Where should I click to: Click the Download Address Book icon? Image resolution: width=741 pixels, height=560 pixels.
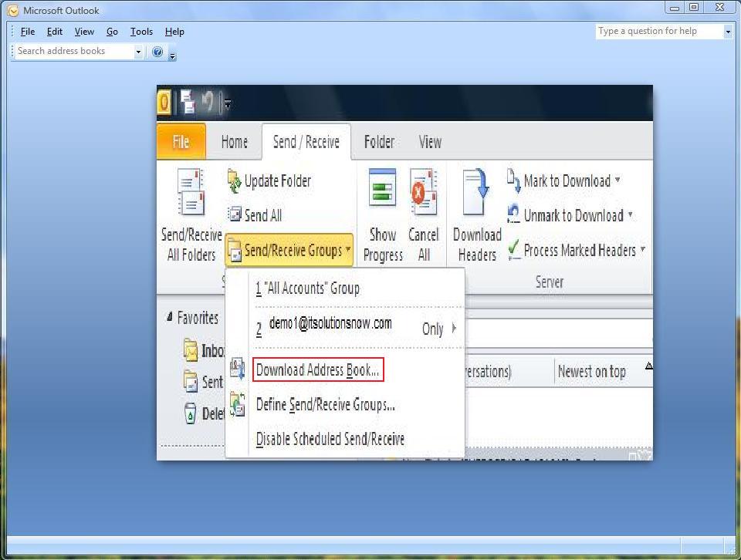tap(237, 369)
